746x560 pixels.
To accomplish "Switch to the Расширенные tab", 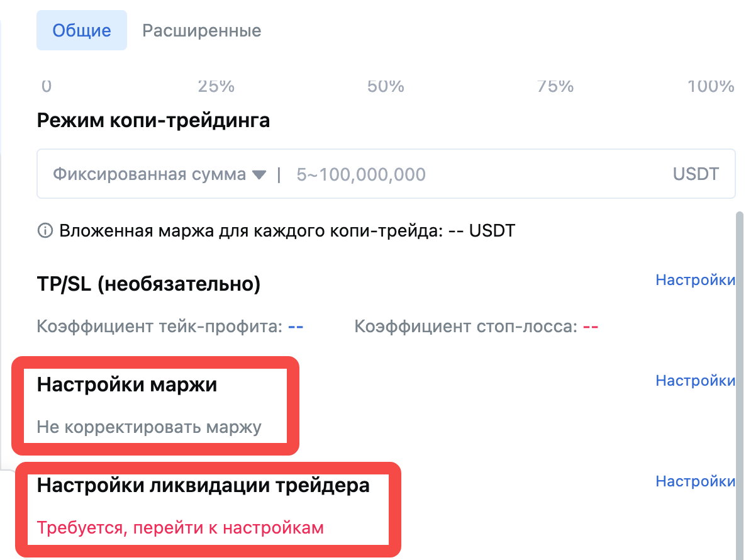I will (201, 30).
